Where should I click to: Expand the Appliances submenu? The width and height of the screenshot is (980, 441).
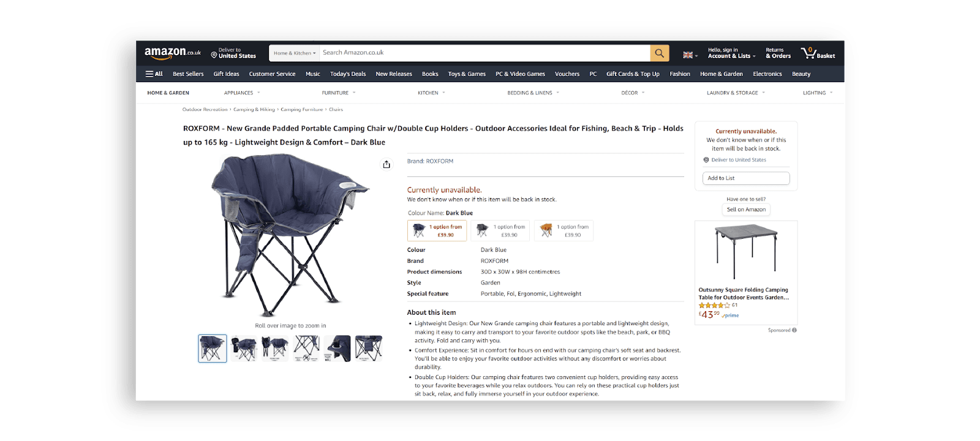[242, 93]
